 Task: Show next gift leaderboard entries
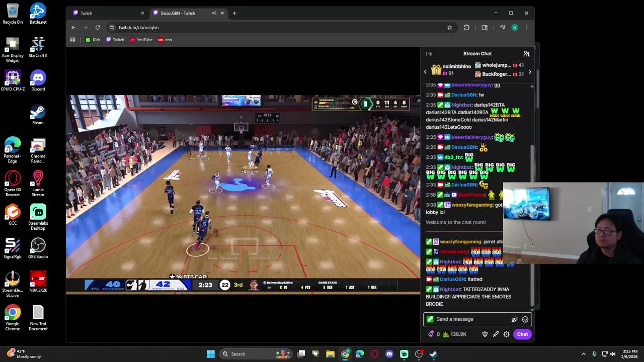point(529,72)
